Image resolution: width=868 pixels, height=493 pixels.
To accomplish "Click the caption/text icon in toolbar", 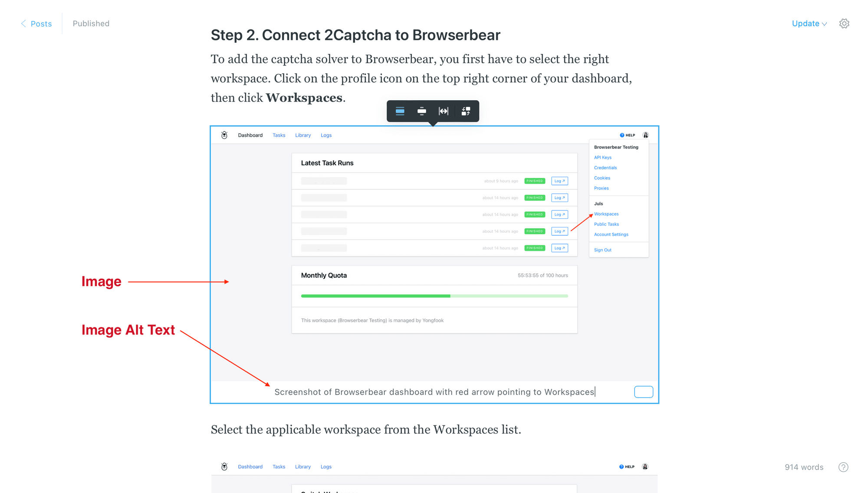I will click(x=400, y=111).
